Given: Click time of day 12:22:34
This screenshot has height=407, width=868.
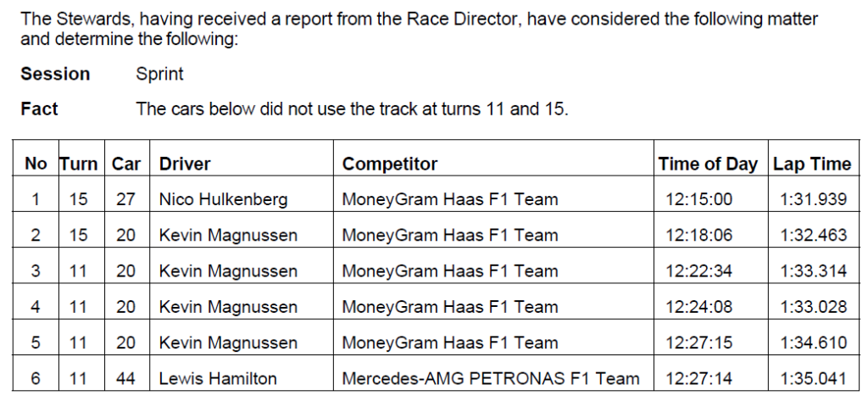Looking at the screenshot, I should point(699,271).
